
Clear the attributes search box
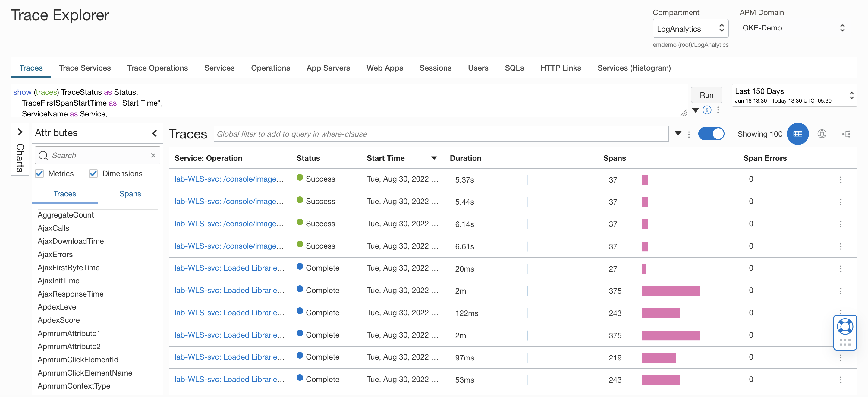point(153,155)
